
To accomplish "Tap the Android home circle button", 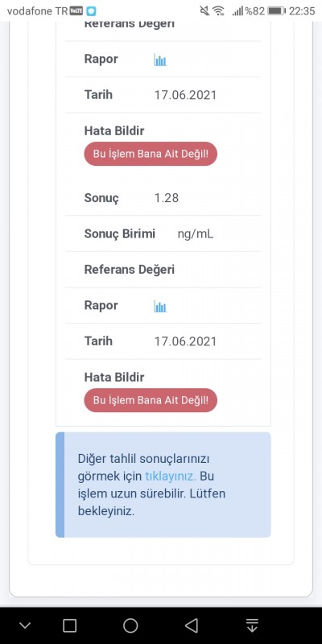I will [130, 625].
